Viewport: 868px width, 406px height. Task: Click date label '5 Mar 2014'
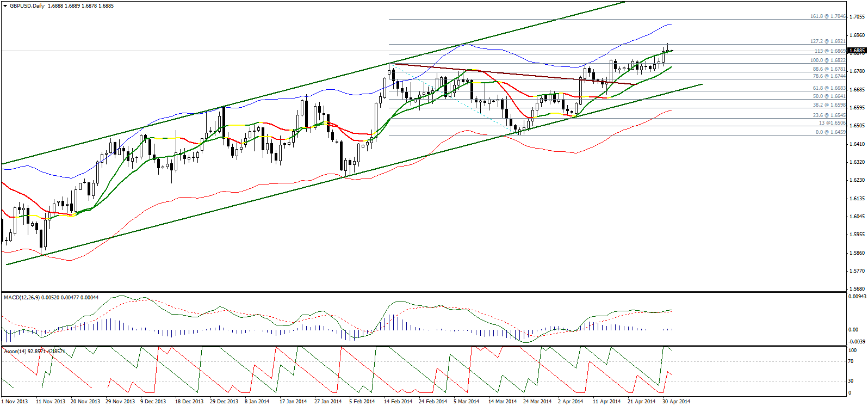tap(467, 402)
